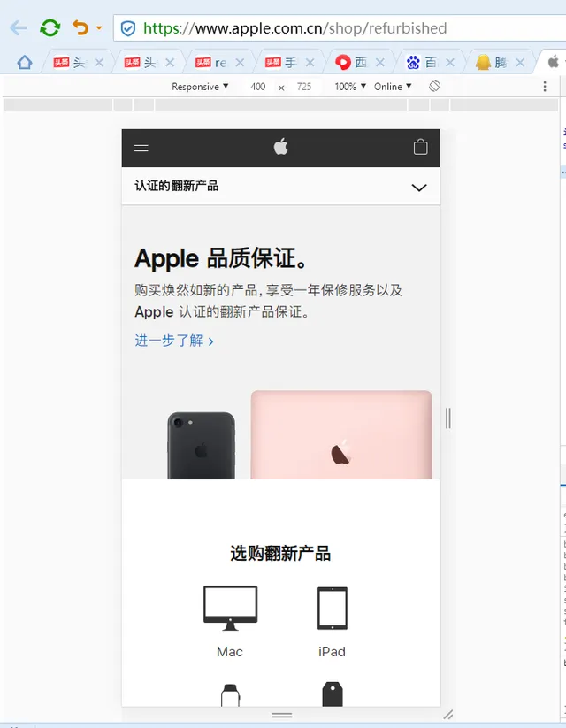566x728 pixels.
Task: Open the Responsive device dropdown
Action: 200,87
